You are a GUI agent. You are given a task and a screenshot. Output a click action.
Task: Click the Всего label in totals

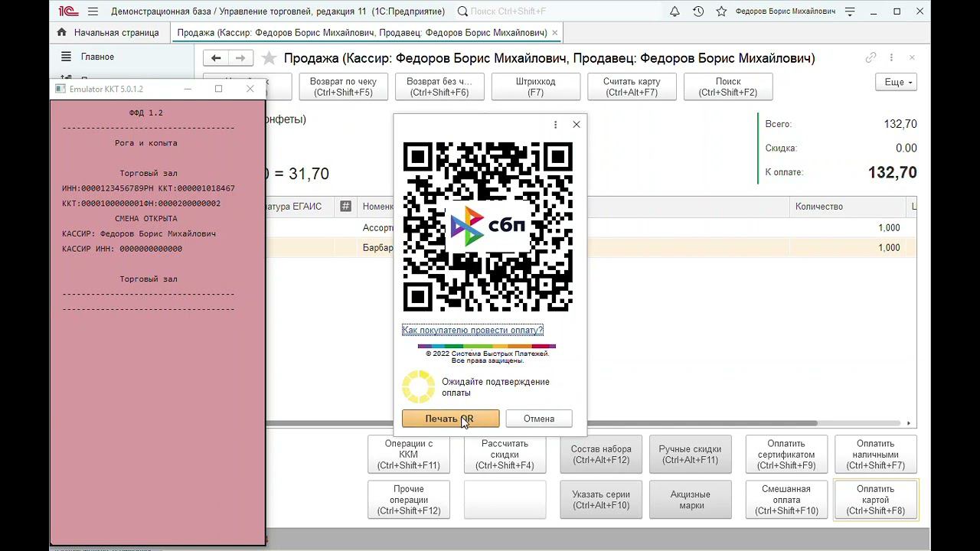pyautogui.click(x=779, y=124)
